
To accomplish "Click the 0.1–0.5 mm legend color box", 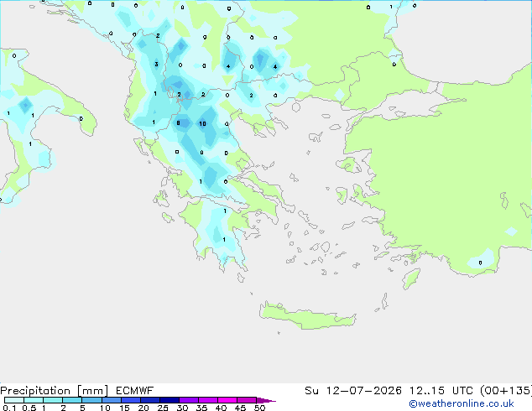I will (14, 400).
